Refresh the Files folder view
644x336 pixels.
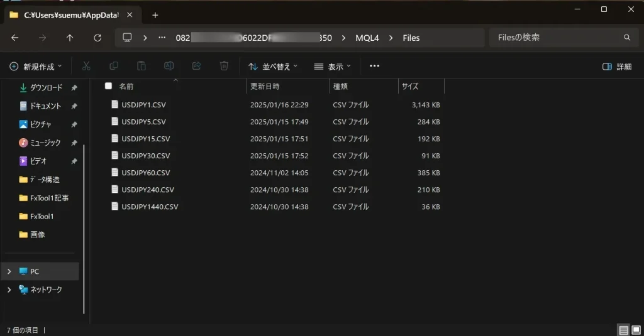(x=97, y=38)
